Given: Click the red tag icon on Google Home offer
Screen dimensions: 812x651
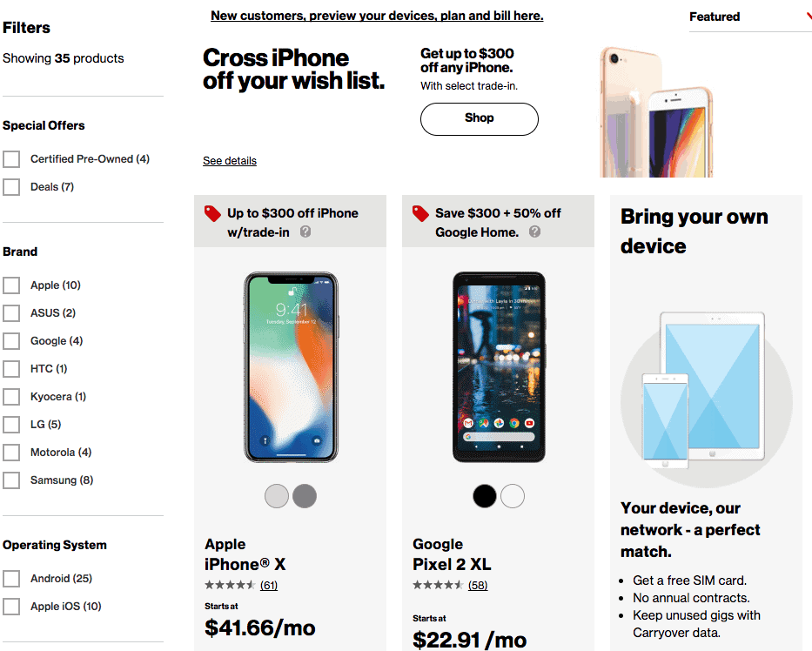Looking at the screenshot, I should (420, 213).
